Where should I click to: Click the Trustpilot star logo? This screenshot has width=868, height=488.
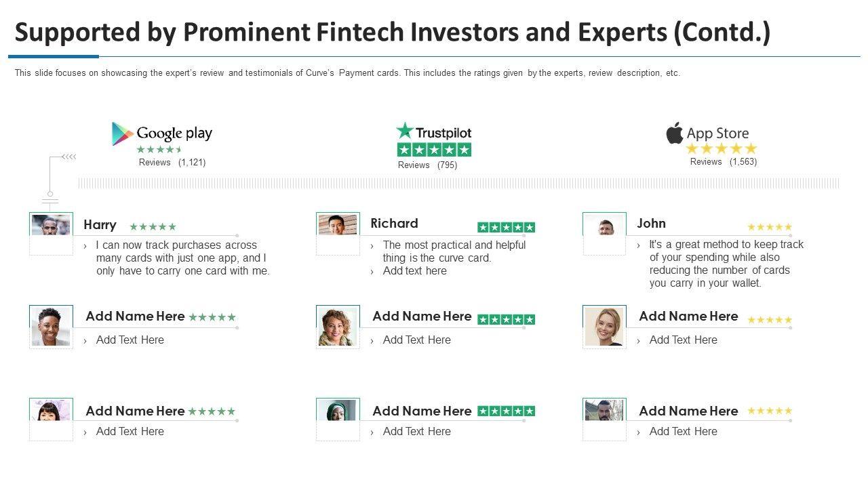[405, 131]
